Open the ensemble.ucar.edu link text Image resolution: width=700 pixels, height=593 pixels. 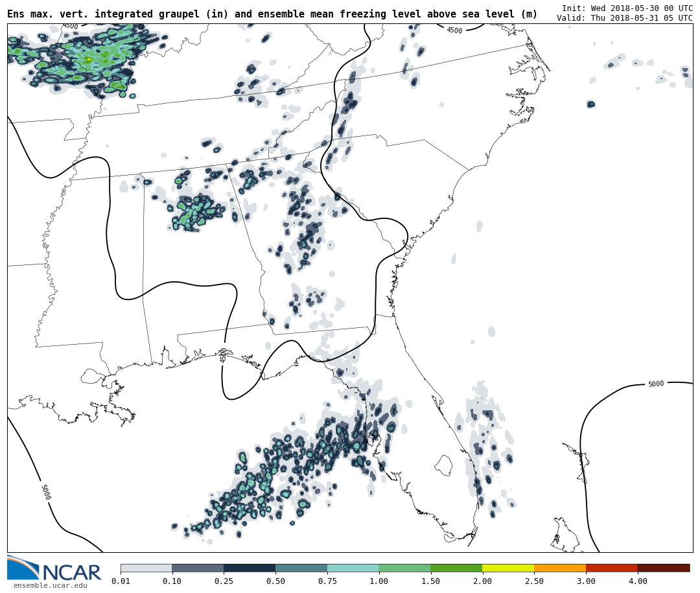(50, 586)
